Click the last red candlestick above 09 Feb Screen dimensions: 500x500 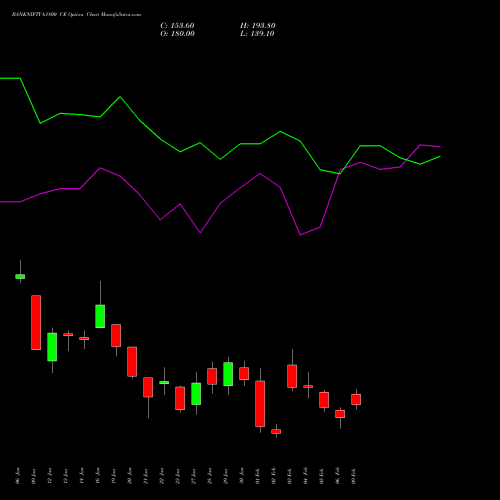(x=356, y=399)
